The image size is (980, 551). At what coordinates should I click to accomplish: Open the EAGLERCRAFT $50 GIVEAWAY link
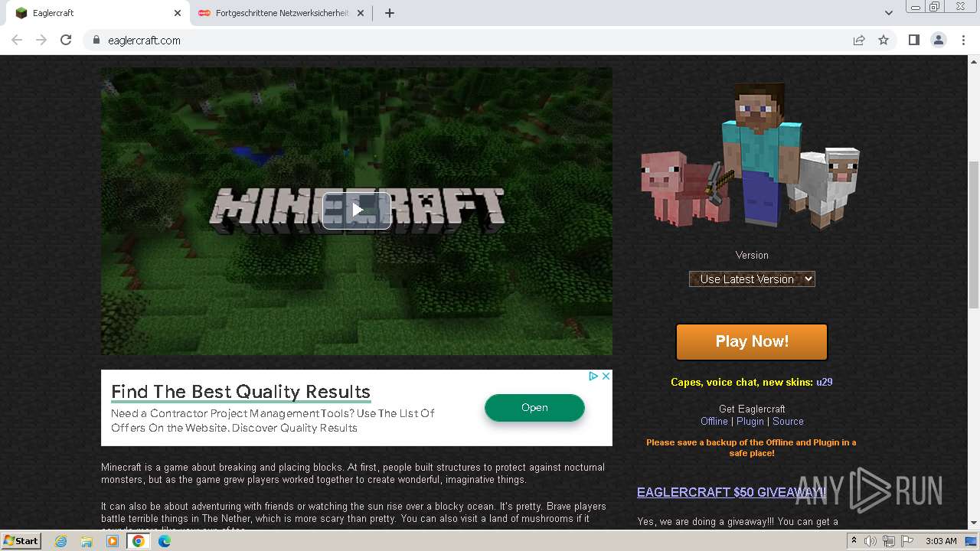pyautogui.click(x=731, y=492)
